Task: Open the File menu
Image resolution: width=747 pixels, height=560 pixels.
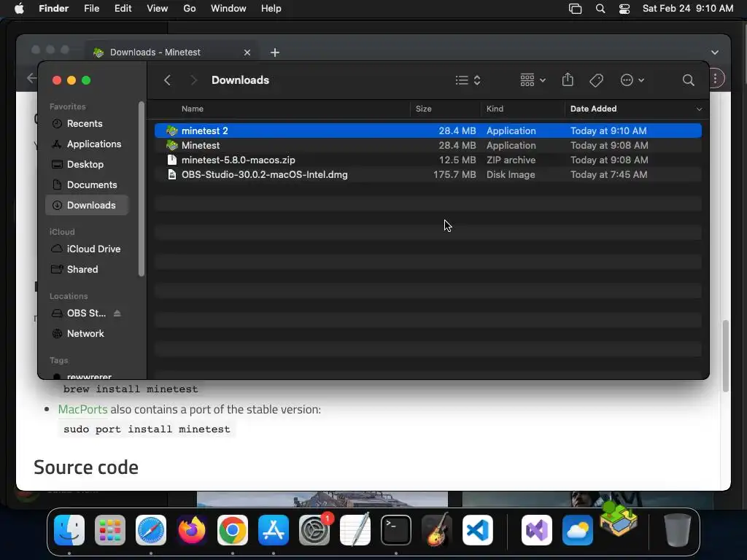Action: pyautogui.click(x=91, y=9)
